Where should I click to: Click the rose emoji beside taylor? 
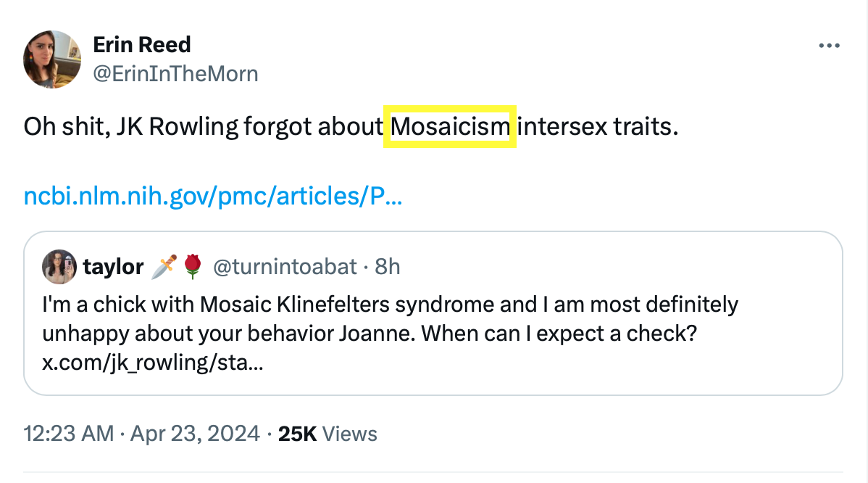192,267
